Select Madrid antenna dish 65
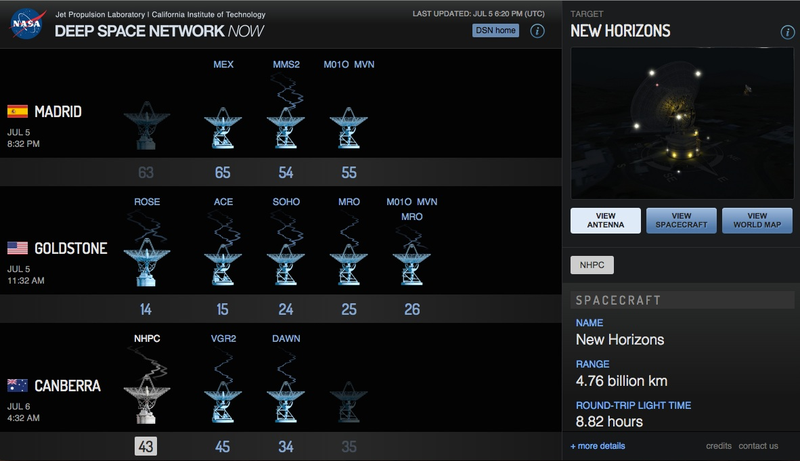Image resolution: width=800 pixels, height=461 pixels. [223, 127]
